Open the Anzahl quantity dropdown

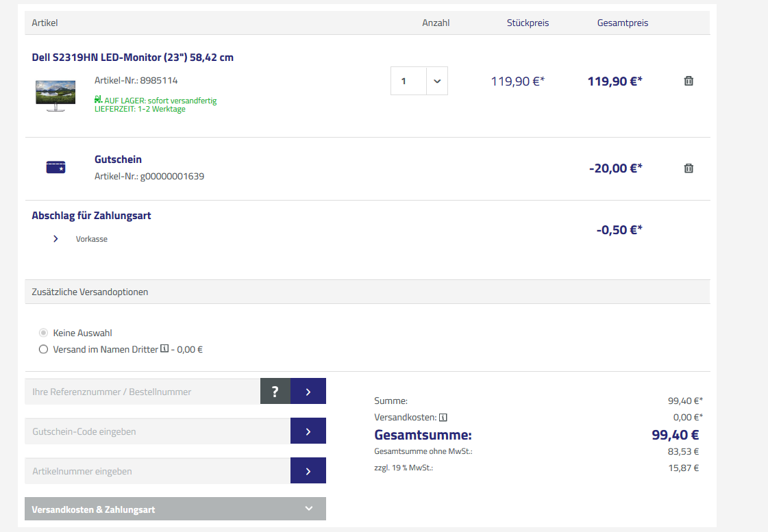tap(436, 81)
